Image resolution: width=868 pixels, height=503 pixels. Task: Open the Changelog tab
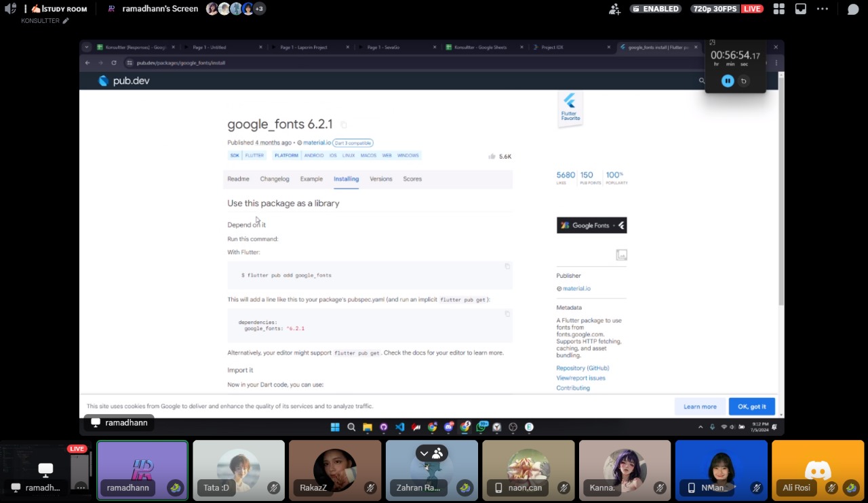(275, 179)
